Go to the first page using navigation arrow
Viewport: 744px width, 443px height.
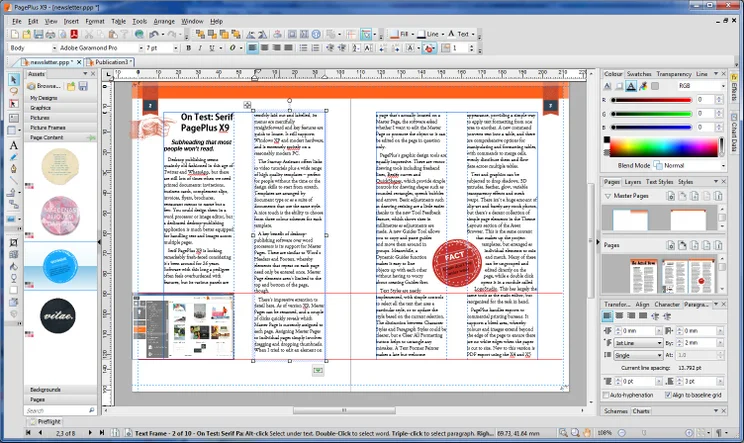(x=28, y=433)
